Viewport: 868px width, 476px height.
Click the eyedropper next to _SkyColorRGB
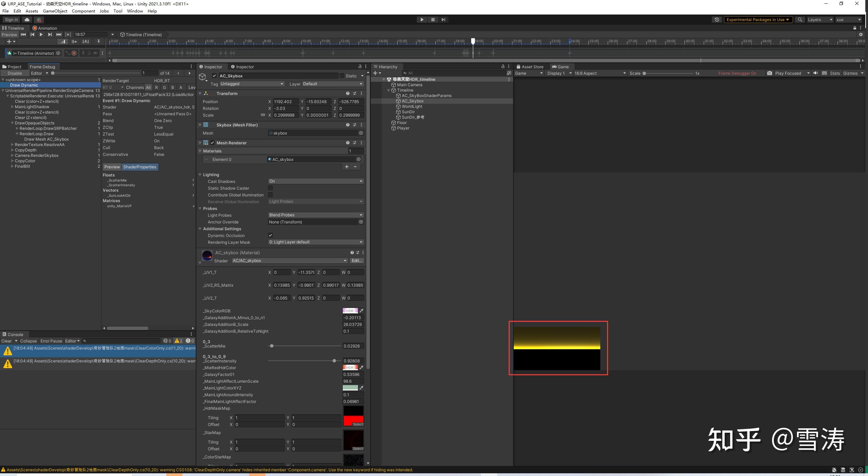tap(361, 311)
